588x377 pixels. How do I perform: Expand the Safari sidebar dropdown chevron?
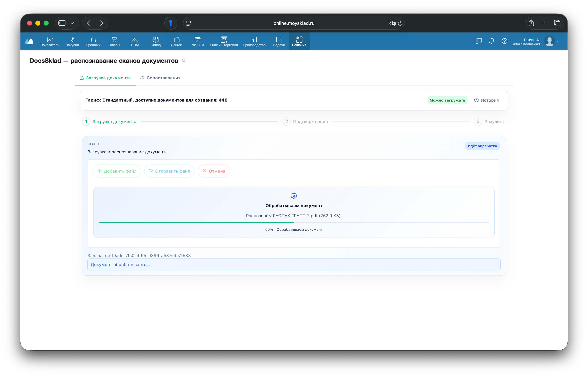pos(72,23)
